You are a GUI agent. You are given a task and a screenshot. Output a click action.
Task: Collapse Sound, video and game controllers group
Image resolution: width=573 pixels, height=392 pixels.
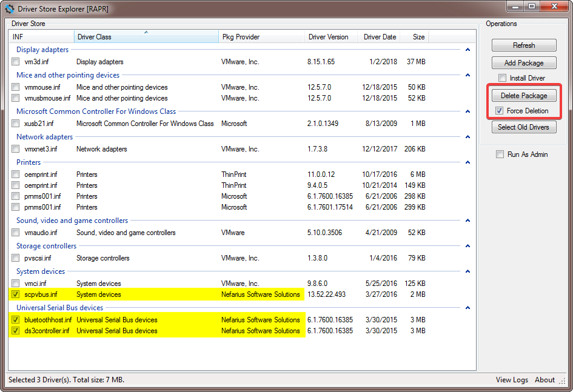pos(467,221)
